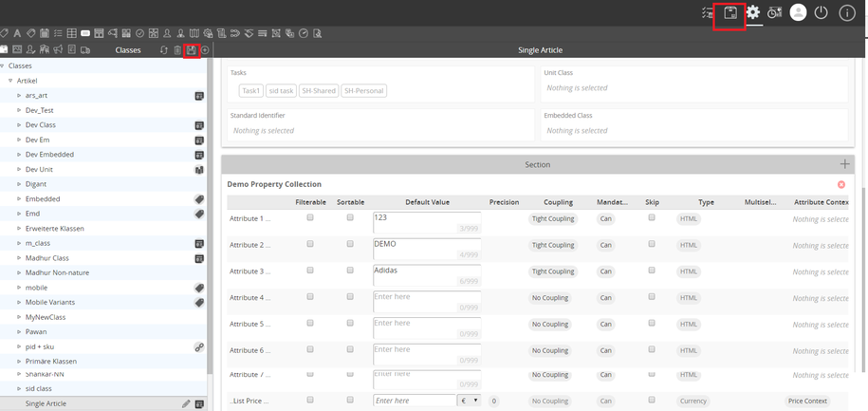Collapse the Artikel tree node
This screenshot has height=411, width=868.
click(x=10, y=81)
